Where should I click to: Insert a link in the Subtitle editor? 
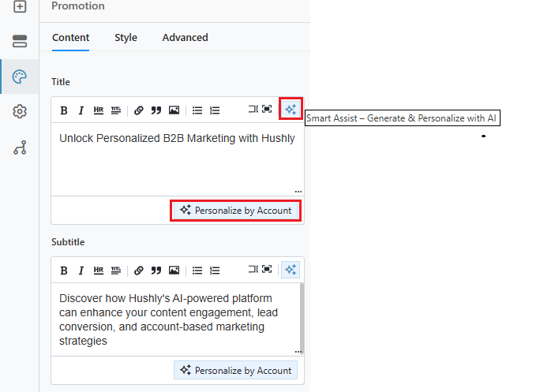139,271
